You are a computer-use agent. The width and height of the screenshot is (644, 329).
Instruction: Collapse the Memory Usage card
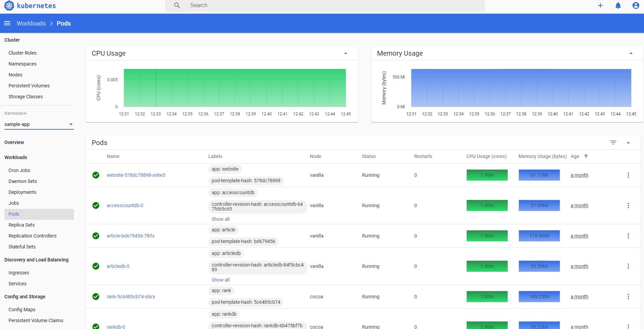(x=631, y=53)
